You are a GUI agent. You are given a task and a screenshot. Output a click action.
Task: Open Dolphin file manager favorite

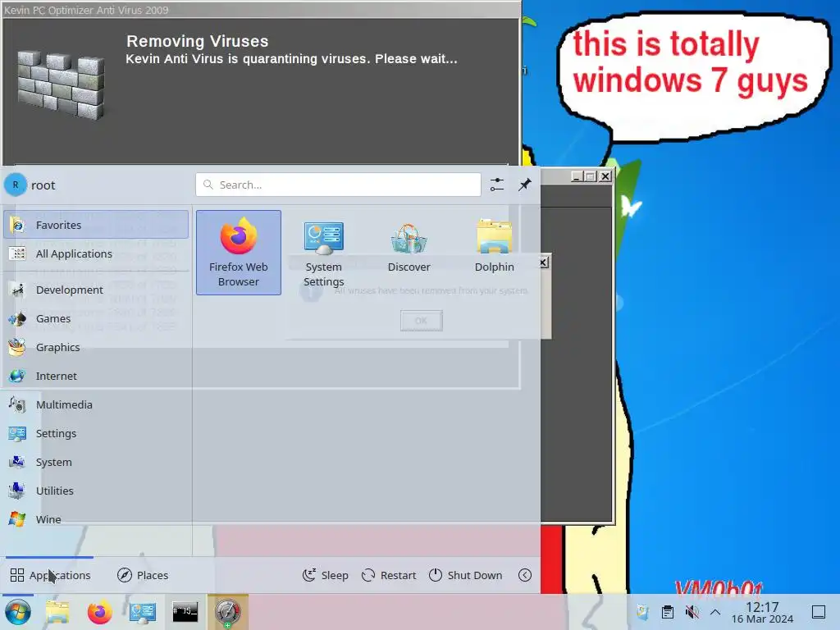pos(494,253)
